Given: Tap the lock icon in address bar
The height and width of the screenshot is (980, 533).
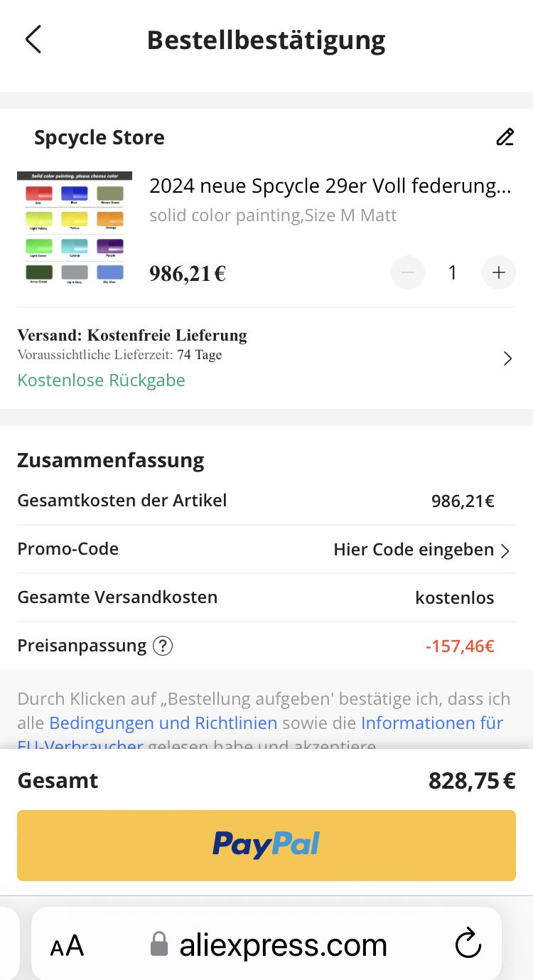Looking at the screenshot, I should point(159,944).
